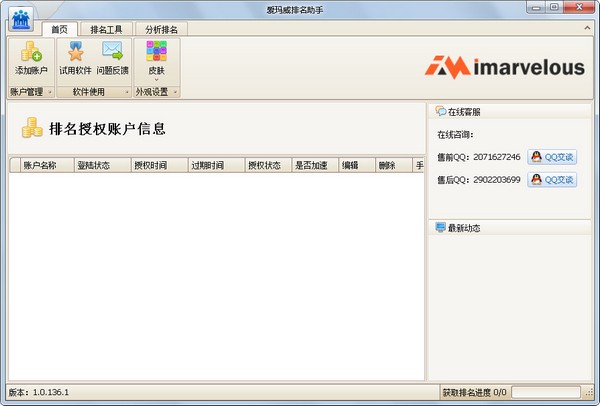This screenshot has width=600, height=406.
Task: Click QQ交谈 button for 售前QQ 2071627246
Action: click(552, 157)
